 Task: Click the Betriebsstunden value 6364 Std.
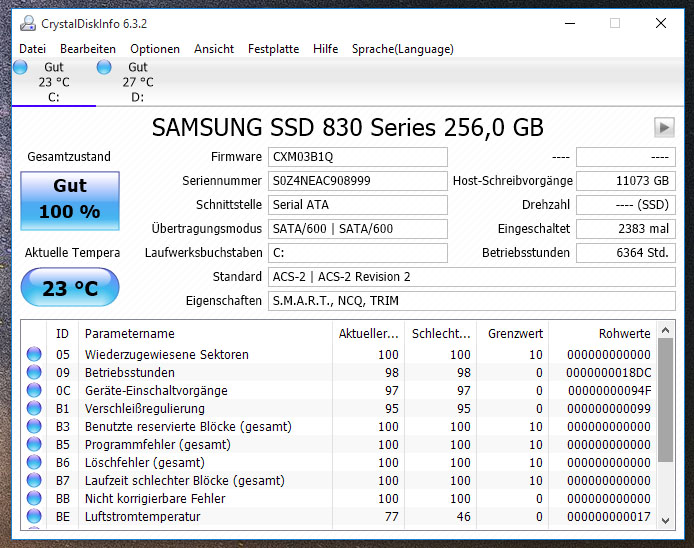(x=626, y=252)
